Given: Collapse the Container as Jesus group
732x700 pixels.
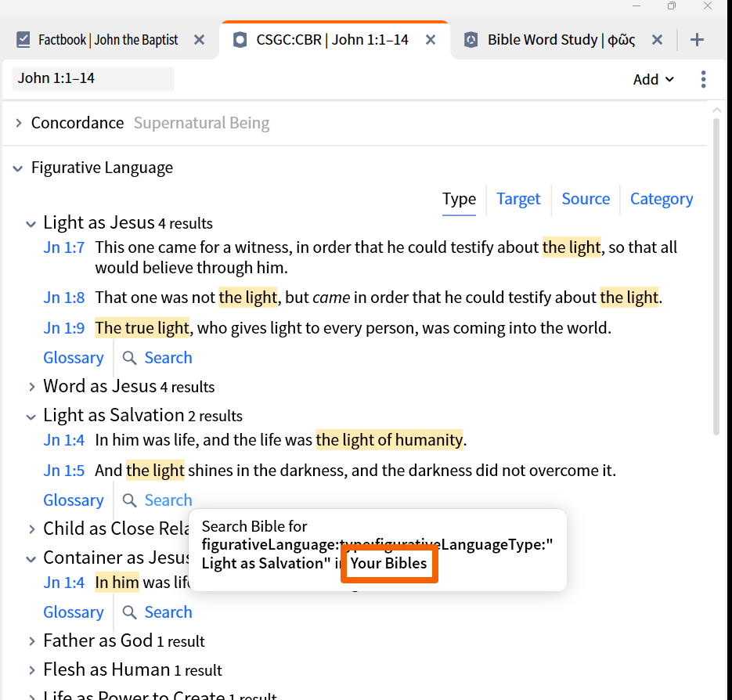Looking at the screenshot, I should pyautogui.click(x=31, y=559).
